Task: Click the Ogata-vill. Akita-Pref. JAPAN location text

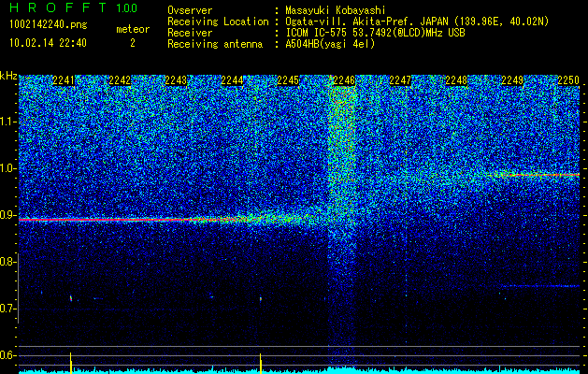Action: 417,22
